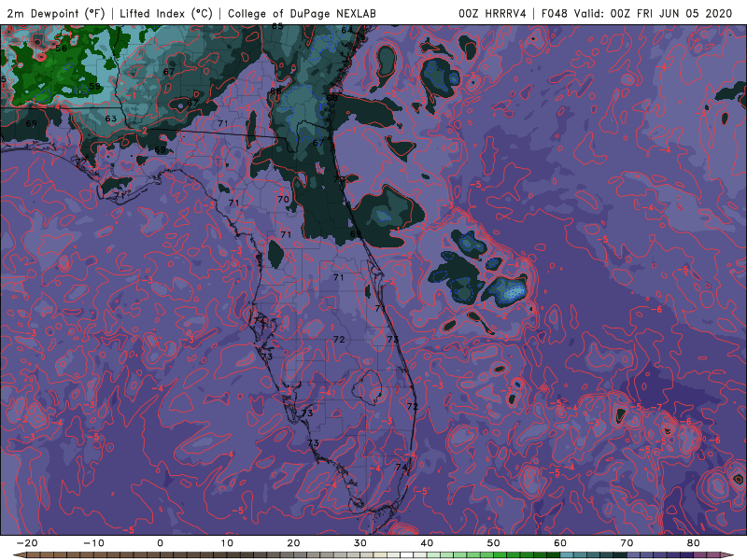The width and height of the screenshot is (747, 560).
Task: Click the "Lifted Index (°C)" title label
Action: point(166,13)
